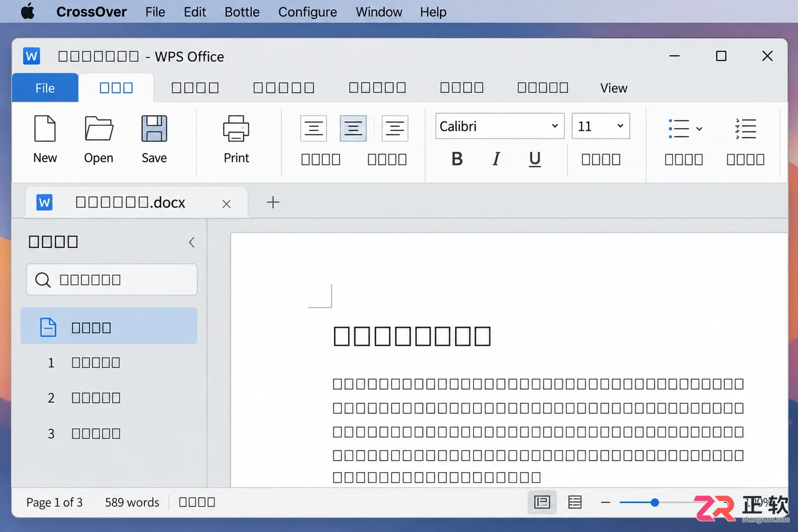Toggle Bold formatting
798x532 pixels.
457,159
